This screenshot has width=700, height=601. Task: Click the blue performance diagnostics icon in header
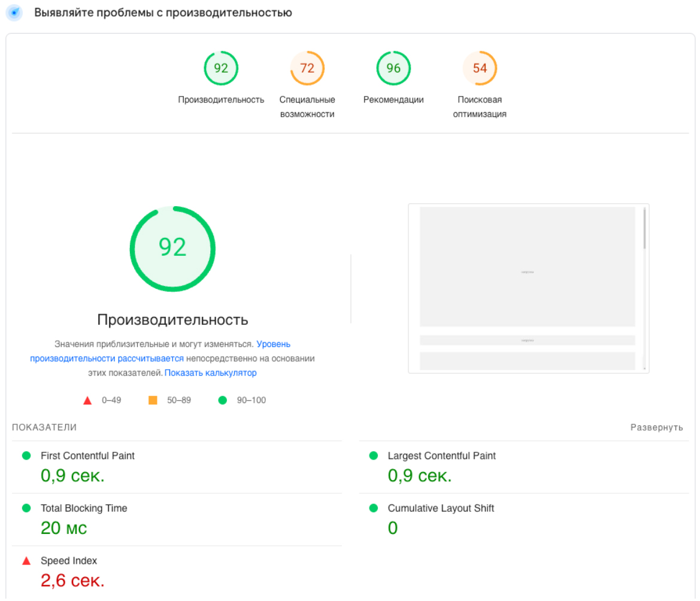14,13
